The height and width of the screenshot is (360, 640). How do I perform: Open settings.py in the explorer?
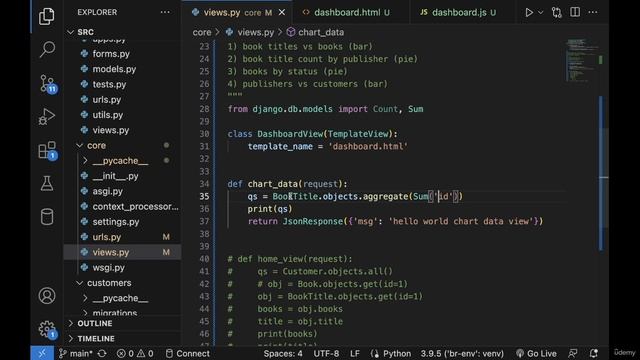[116, 222]
